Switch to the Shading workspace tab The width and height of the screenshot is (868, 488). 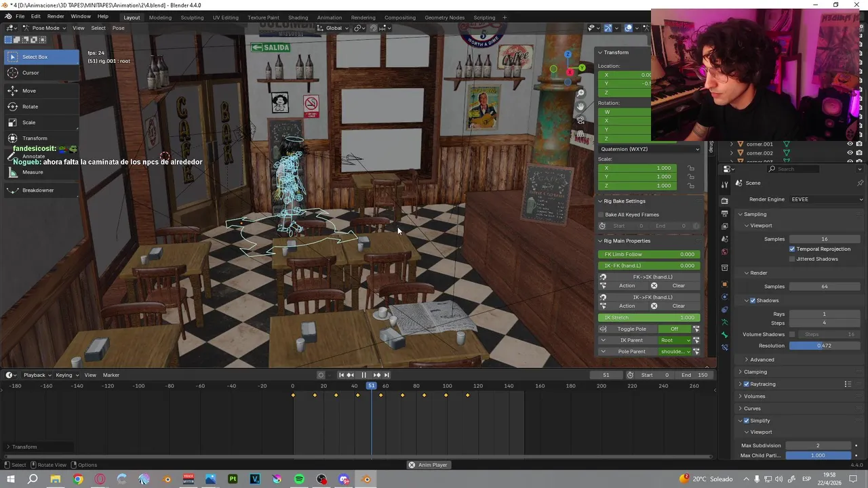click(298, 18)
